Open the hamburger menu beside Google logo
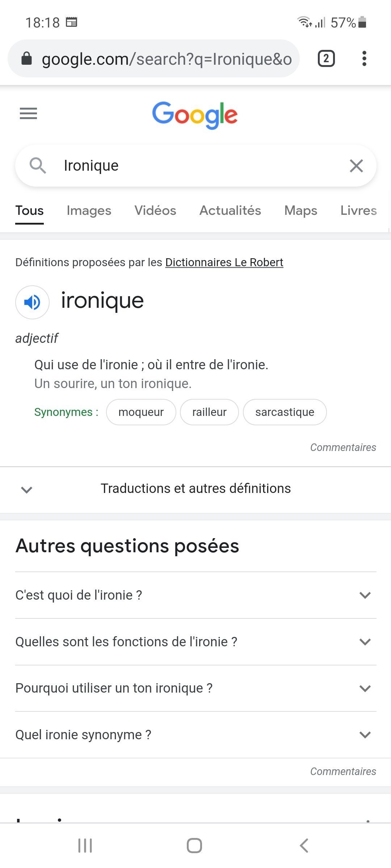The image size is (391, 868). tap(28, 114)
